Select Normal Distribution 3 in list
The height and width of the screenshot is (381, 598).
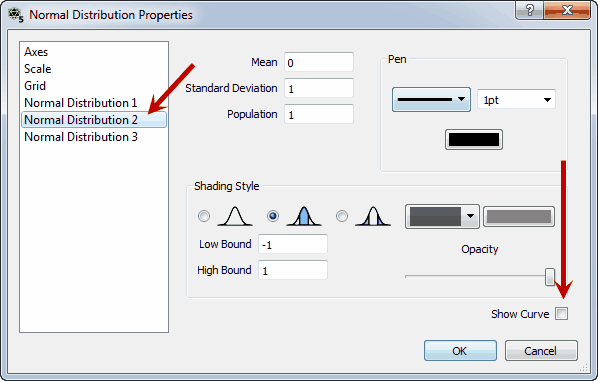[x=81, y=137]
